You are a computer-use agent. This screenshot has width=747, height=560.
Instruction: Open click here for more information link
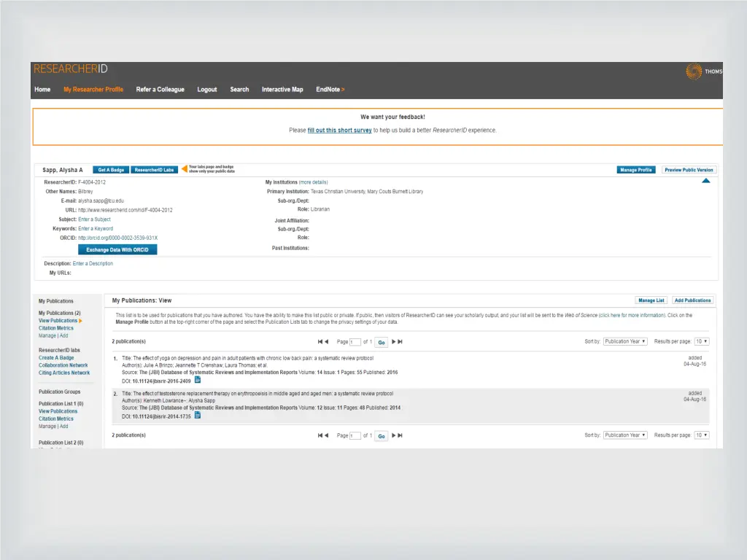632,315
